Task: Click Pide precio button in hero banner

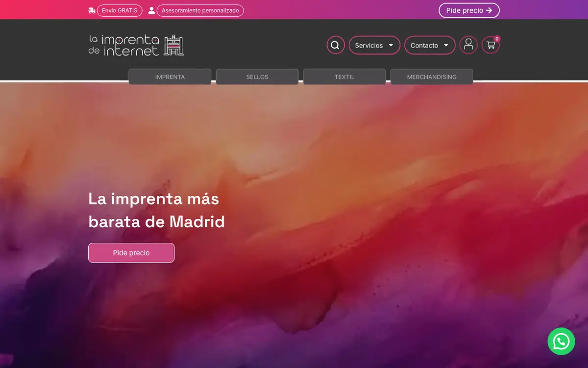Action: tap(131, 253)
